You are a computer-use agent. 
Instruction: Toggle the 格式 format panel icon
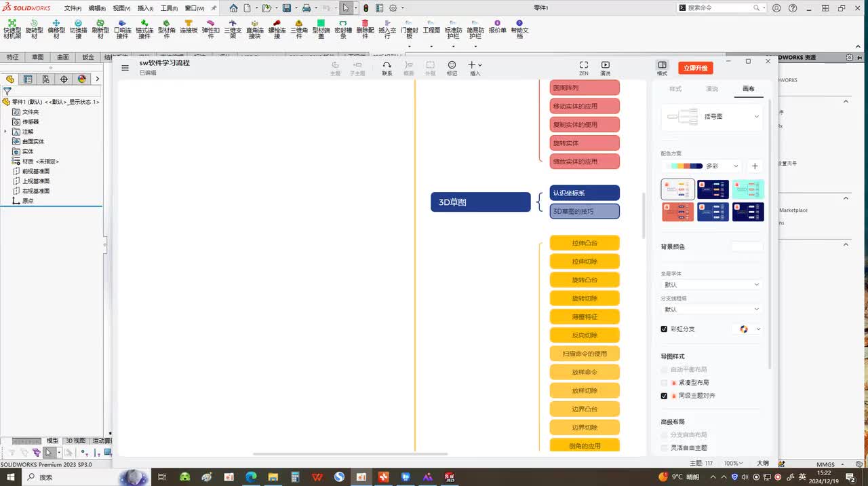click(x=662, y=68)
